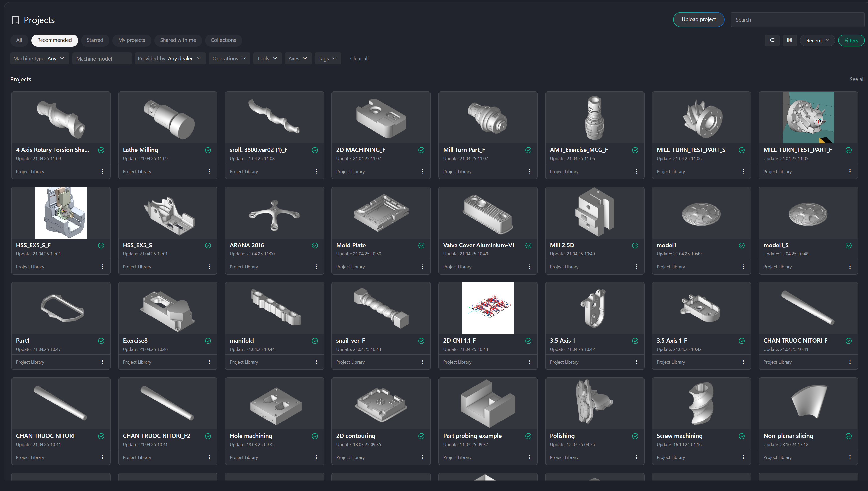Open three-dot menu for Polishing project
The width and height of the screenshot is (868, 491).
636,457
